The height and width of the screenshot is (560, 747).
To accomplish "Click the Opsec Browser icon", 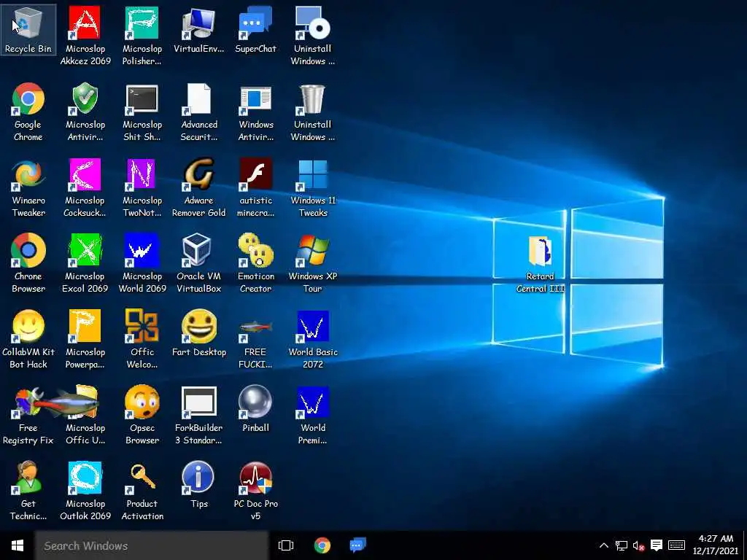I will tap(142, 414).
